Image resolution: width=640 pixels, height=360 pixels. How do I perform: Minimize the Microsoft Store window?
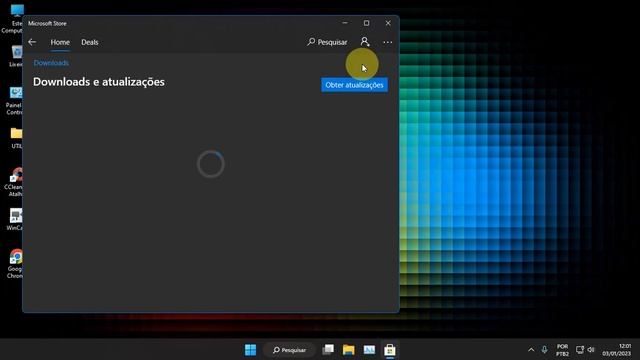click(345, 23)
